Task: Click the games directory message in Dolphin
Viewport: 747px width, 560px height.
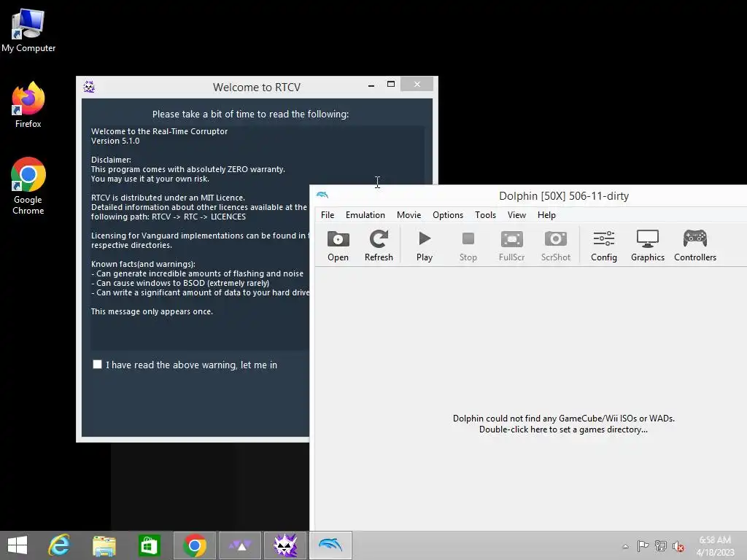Action: tap(564, 424)
